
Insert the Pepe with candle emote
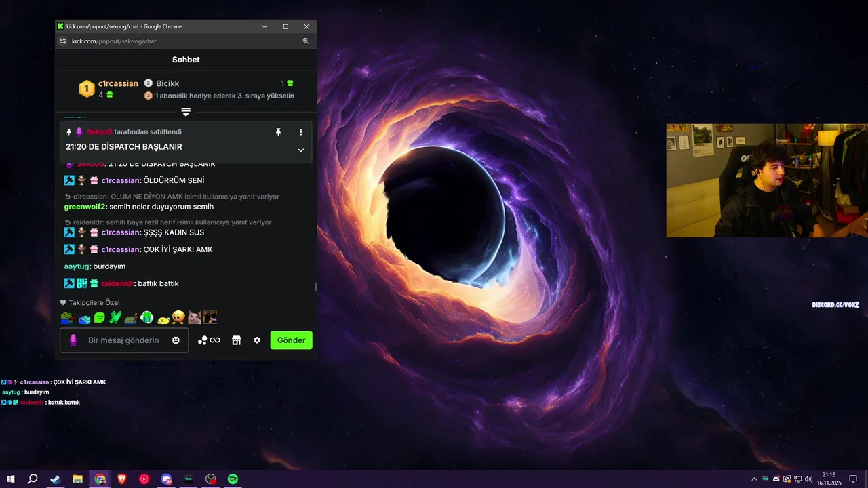[x=132, y=317]
